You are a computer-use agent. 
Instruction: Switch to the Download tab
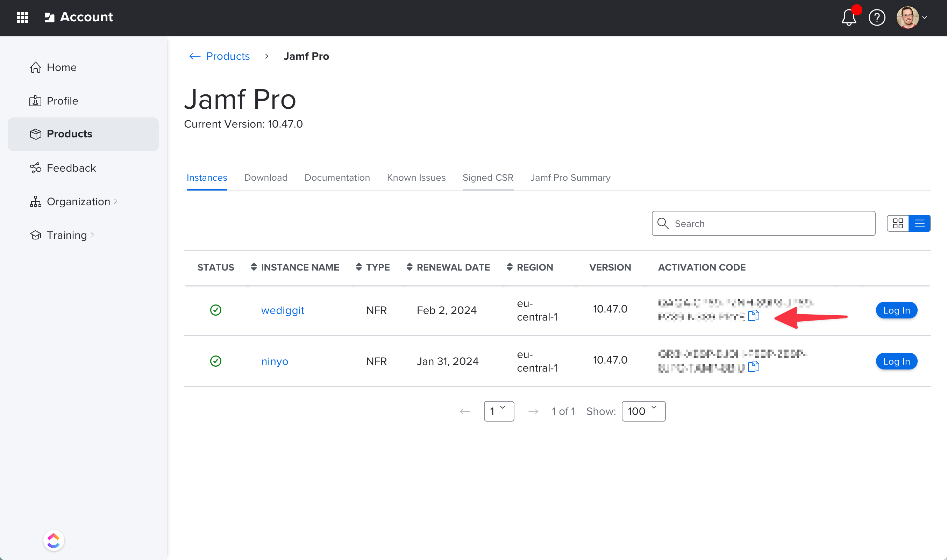266,178
